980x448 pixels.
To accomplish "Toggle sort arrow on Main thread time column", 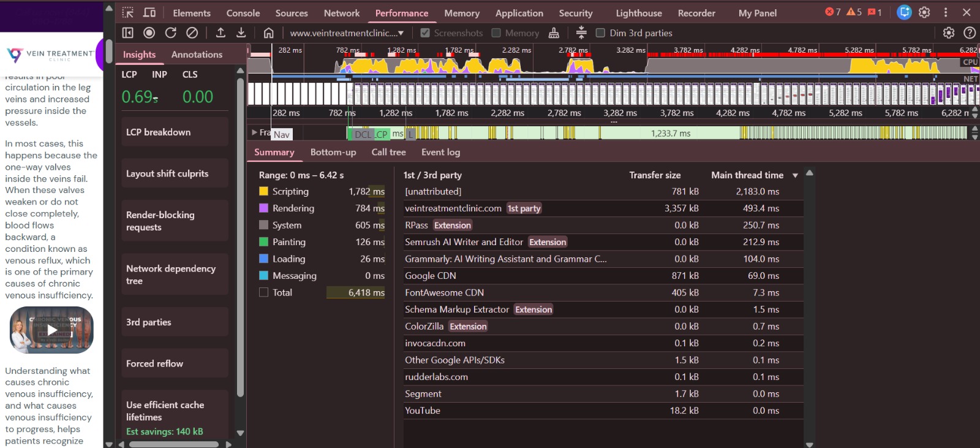I will pyautogui.click(x=795, y=175).
